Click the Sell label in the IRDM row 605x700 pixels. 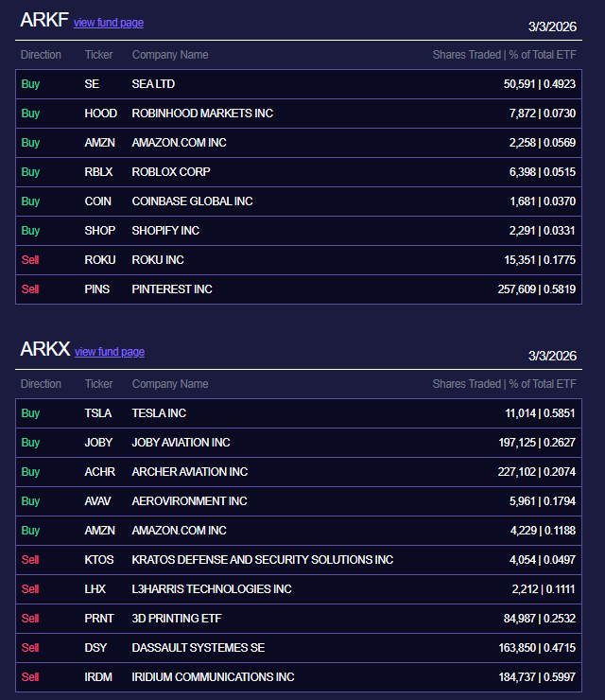(30, 677)
